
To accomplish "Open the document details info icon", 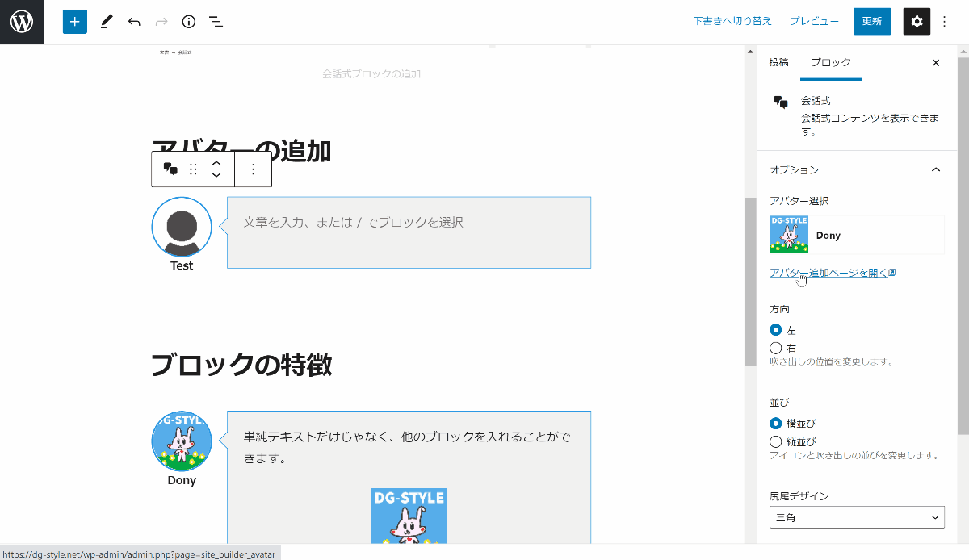I will pos(188,22).
